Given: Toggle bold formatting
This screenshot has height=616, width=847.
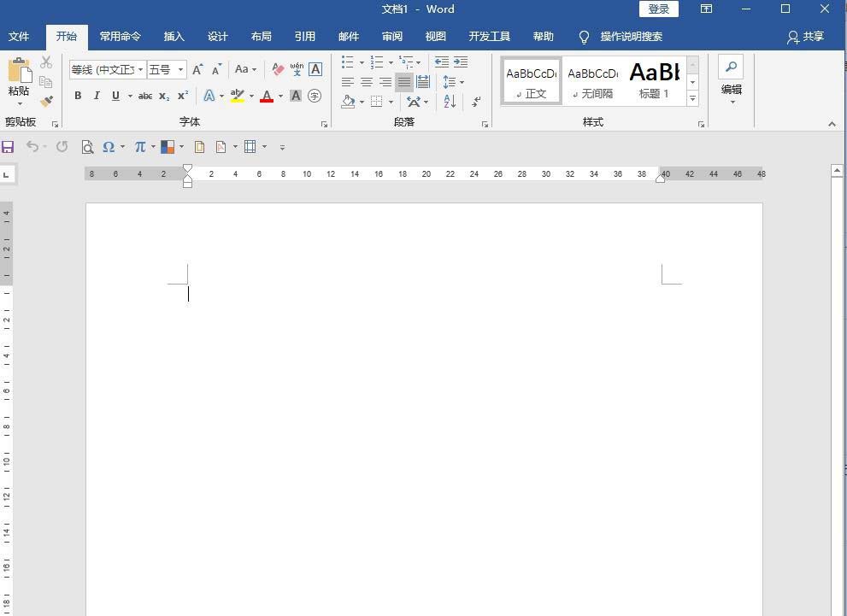Looking at the screenshot, I should (x=78, y=96).
